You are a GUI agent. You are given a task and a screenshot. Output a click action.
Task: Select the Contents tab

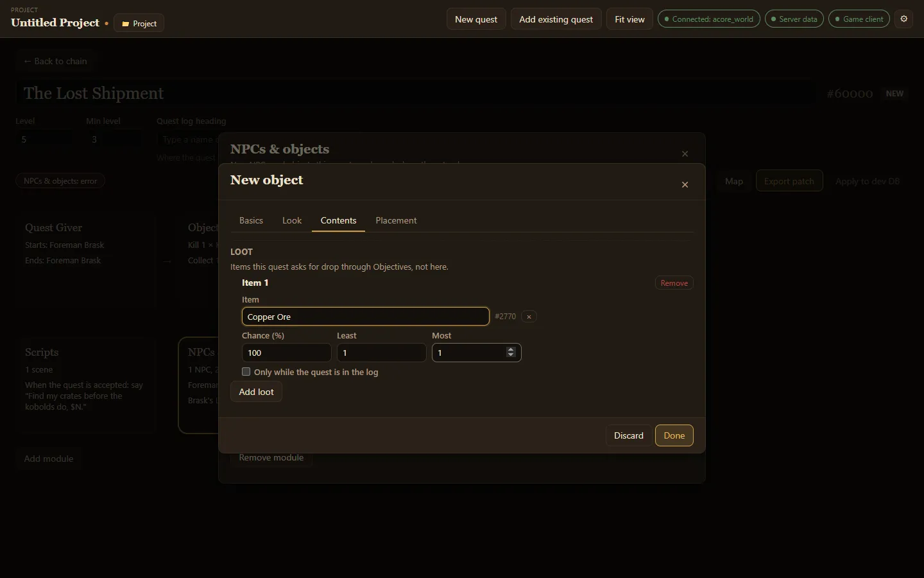coord(338,220)
